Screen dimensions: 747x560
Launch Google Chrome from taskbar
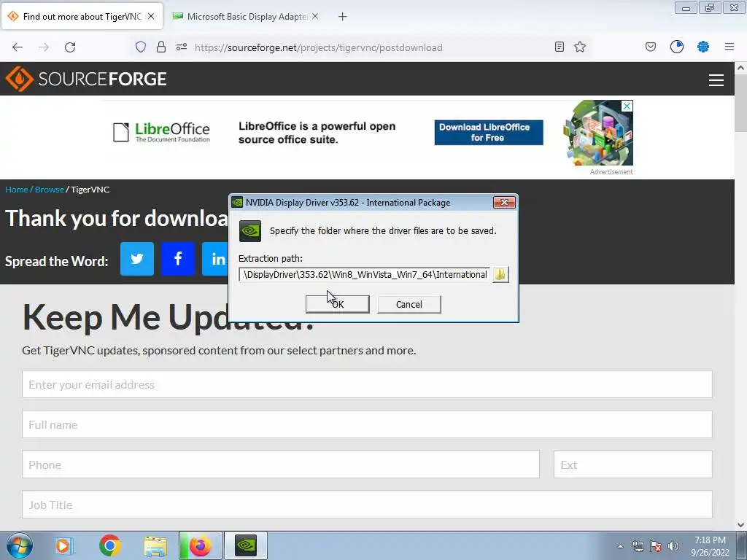(x=110, y=545)
